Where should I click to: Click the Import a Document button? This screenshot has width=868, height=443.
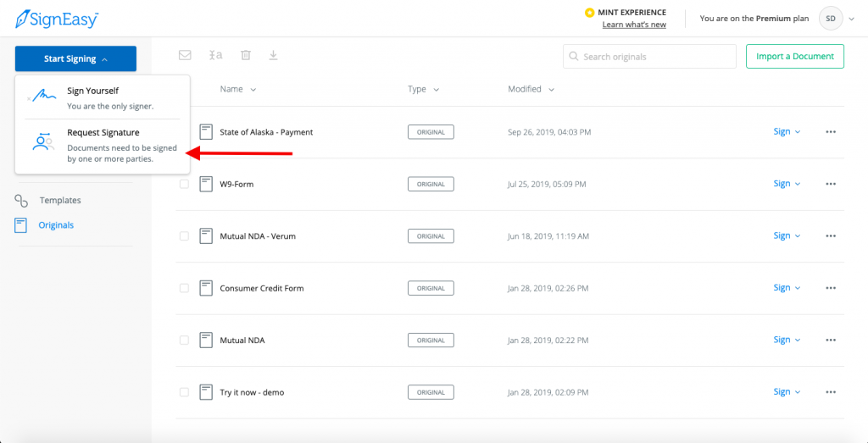[795, 57]
